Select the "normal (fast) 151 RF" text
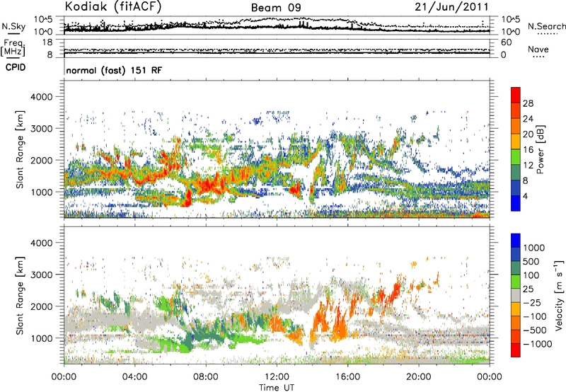Screen dimensions: 566x392 pos(114,70)
